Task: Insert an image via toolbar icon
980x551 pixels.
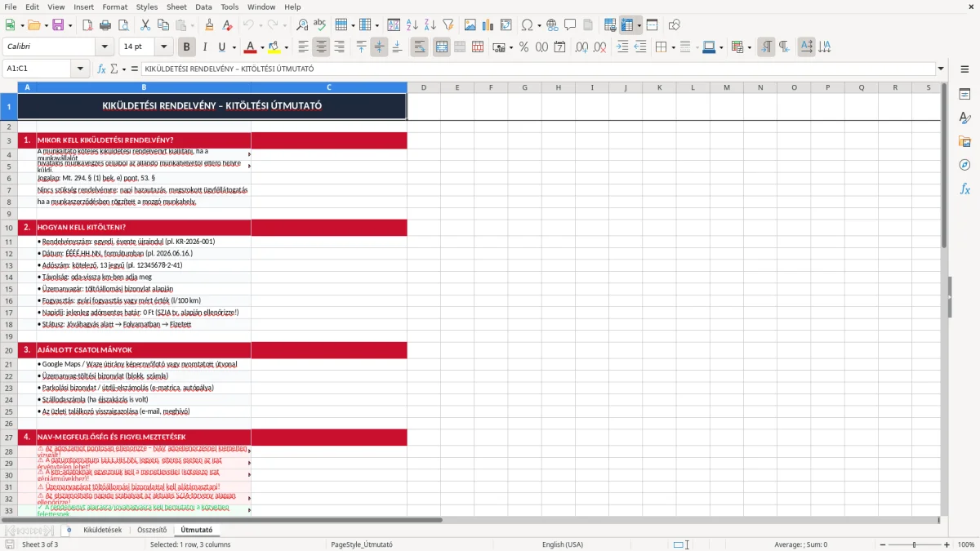Action: click(x=470, y=25)
